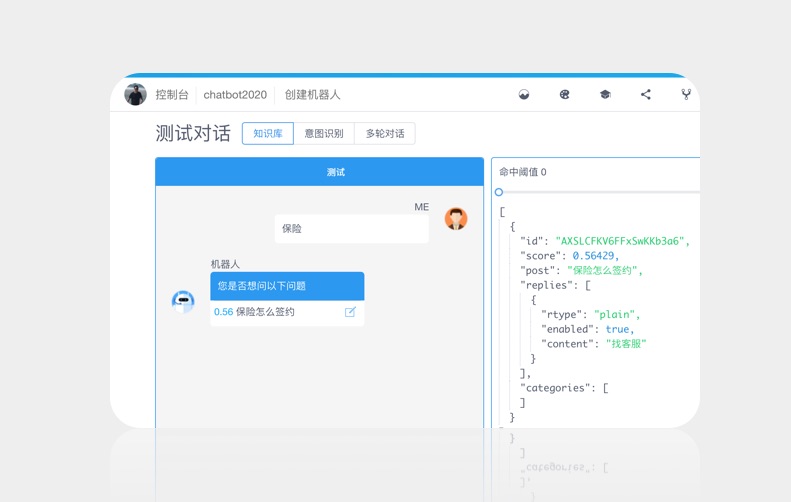Click 创建机器人 to create a bot
Screen dimensions: 791x502
312,95
